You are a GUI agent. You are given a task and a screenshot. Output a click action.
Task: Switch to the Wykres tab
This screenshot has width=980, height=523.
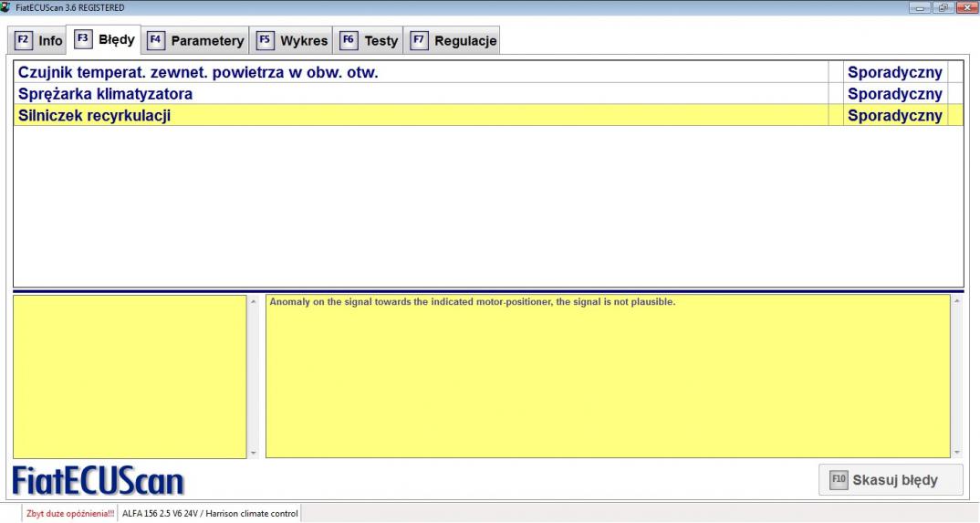tap(291, 40)
